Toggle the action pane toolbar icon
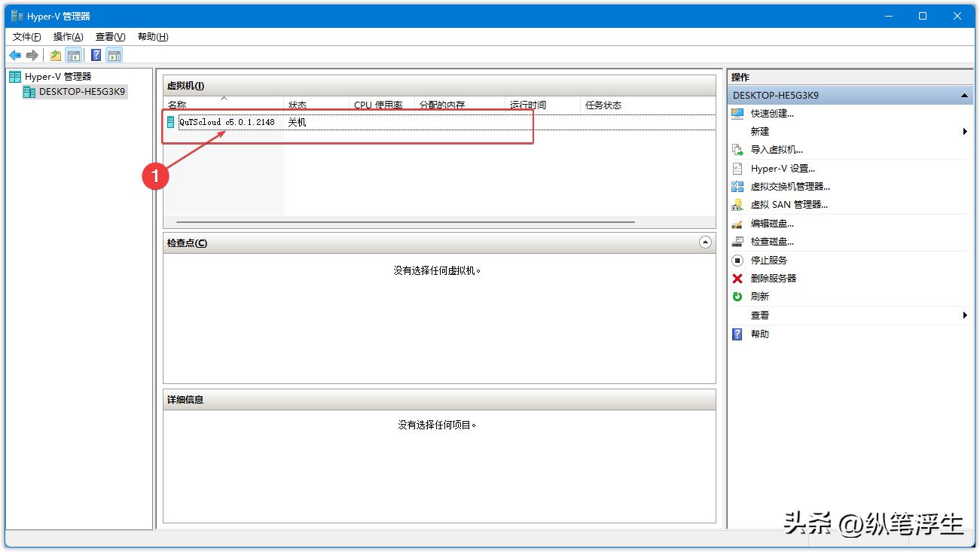This screenshot has height=552, width=980. (114, 55)
